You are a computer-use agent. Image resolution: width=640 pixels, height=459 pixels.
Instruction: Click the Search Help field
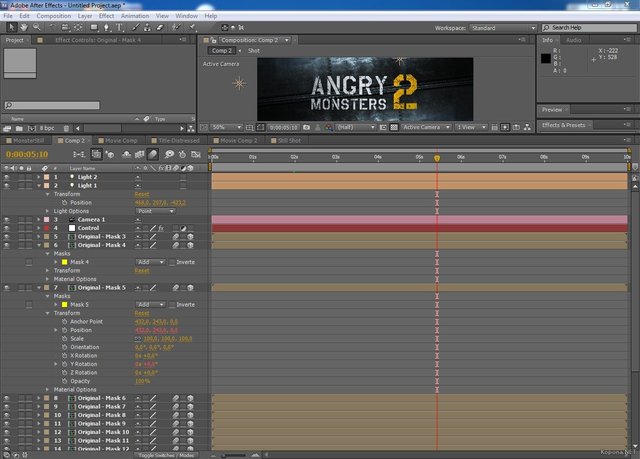[x=589, y=28]
